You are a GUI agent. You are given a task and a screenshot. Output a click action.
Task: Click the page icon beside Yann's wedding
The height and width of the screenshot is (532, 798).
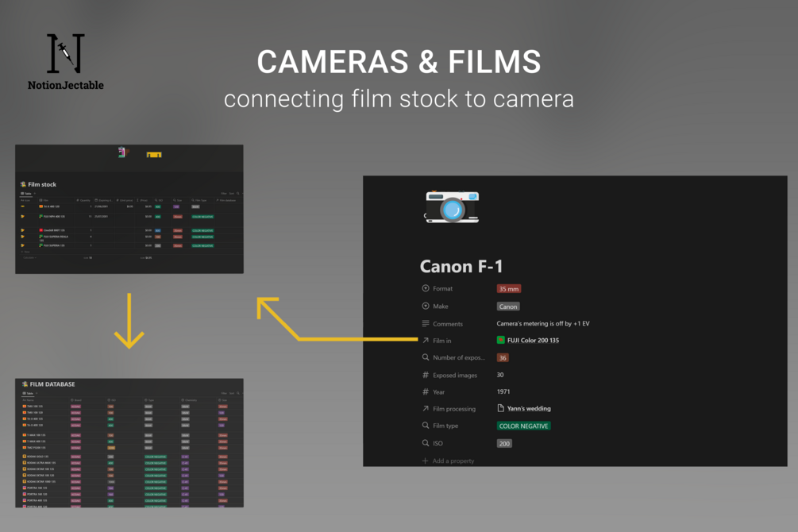(x=501, y=408)
